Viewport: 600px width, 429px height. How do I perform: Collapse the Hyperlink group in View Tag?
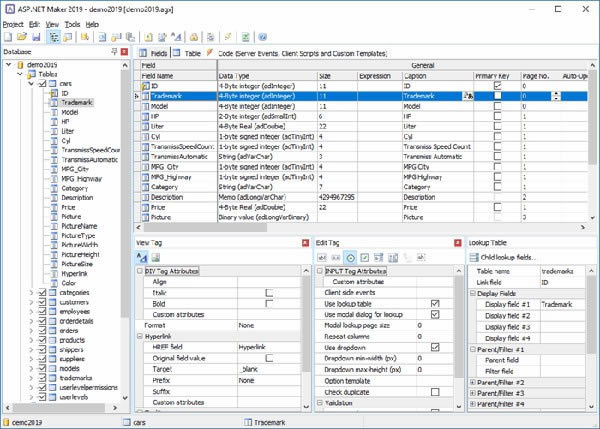(x=140, y=336)
